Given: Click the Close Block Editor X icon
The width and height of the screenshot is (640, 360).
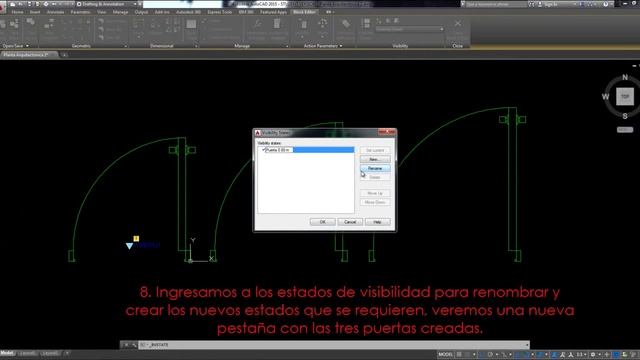Looking at the screenshot, I should click(x=458, y=24).
